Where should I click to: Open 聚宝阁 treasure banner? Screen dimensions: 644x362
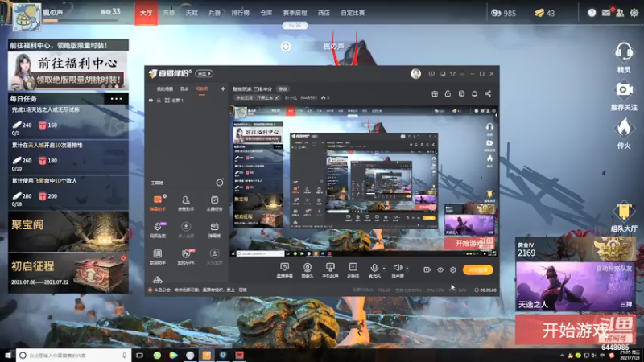tap(68, 232)
